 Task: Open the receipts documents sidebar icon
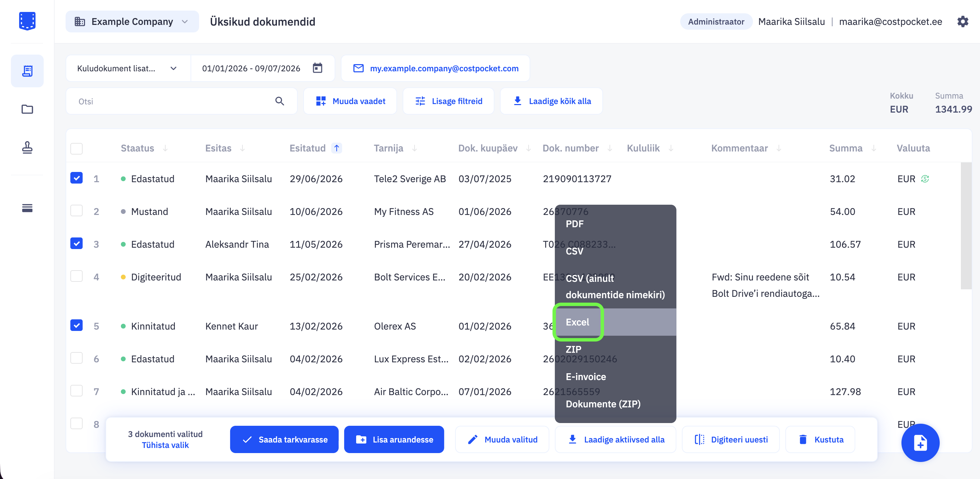click(x=27, y=71)
